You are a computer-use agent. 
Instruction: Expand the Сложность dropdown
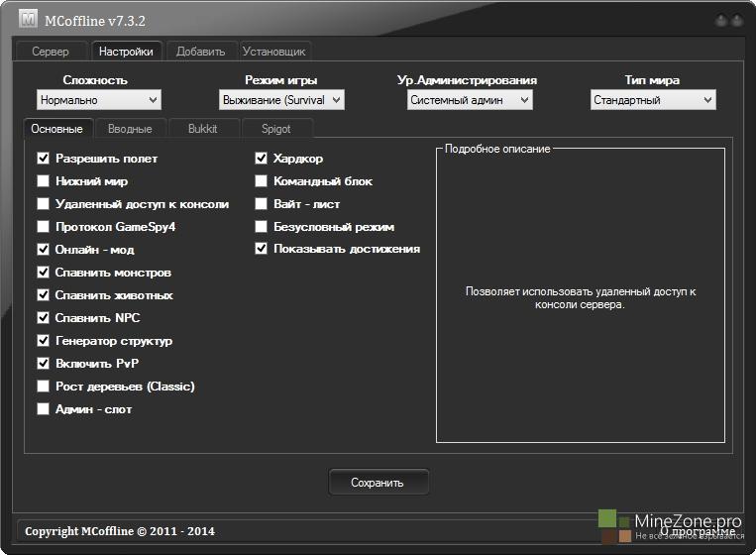coord(98,100)
